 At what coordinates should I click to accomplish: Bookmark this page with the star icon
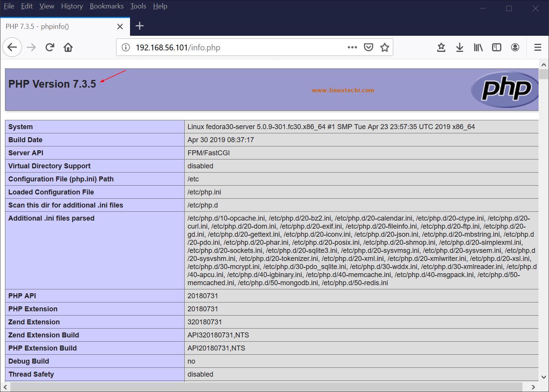click(x=384, y=47)
